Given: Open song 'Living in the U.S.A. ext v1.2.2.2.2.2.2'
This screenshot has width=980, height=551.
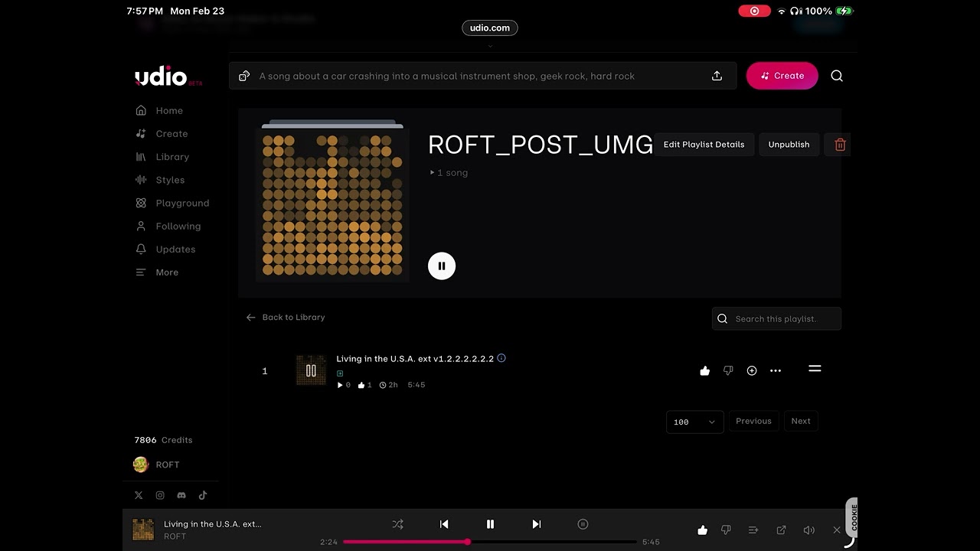Looking at the screenshot, I should (x=415, y=358).
